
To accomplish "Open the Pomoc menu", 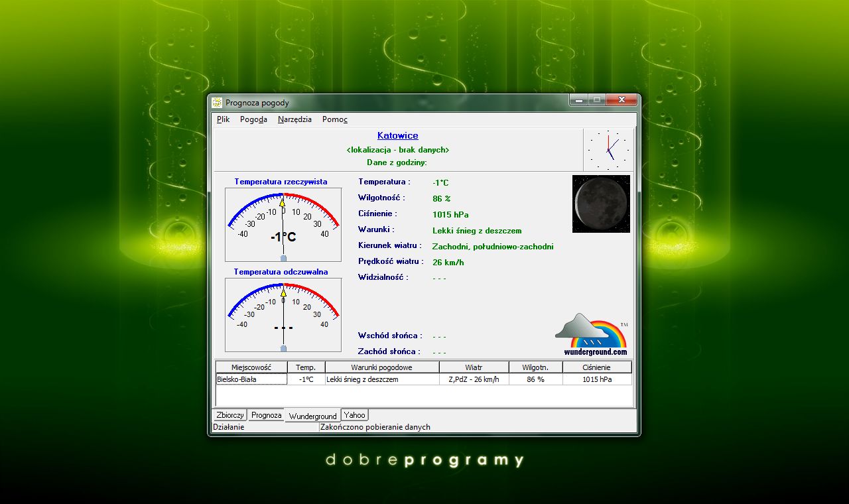I will (x=334, y=119).
